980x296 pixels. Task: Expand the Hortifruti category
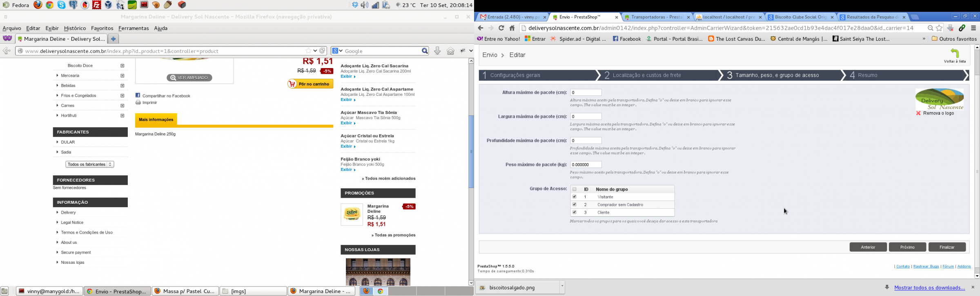[122, 115]
